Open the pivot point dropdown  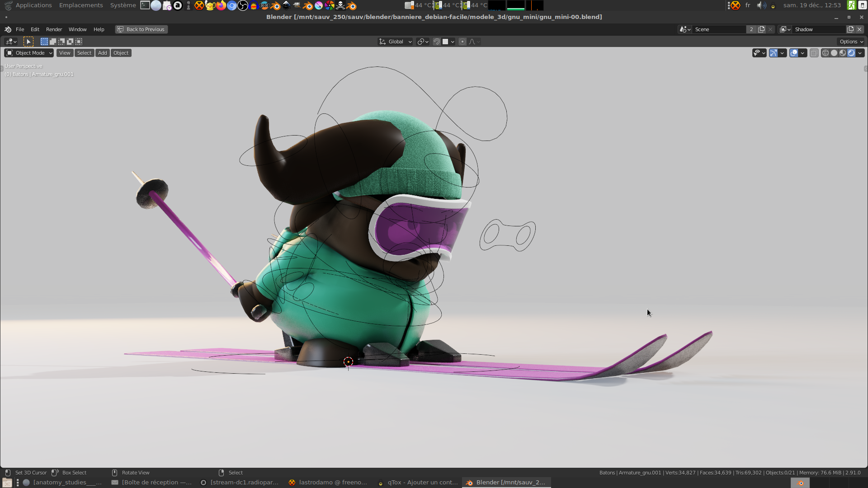(x=423, y=42)
